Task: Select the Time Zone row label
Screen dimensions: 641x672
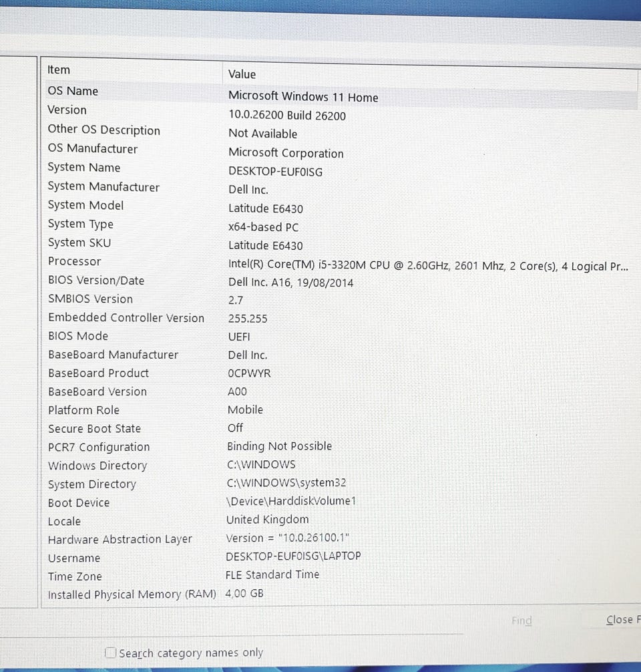Action: click(75, 576)
